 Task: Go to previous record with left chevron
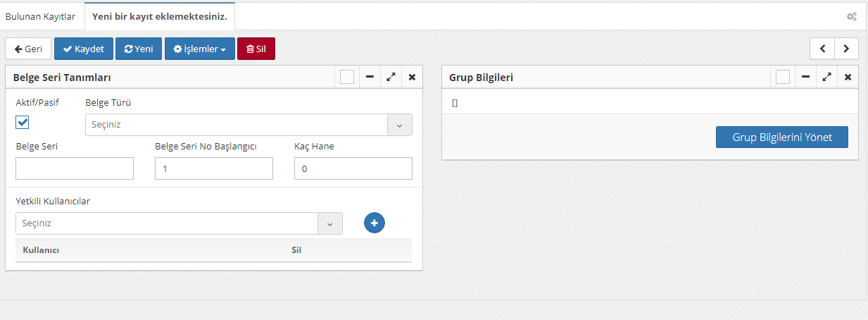(x=822, y=49)
